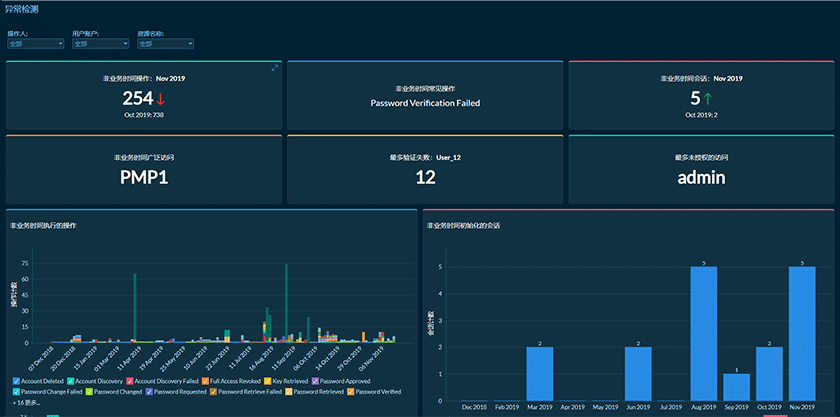840x417 pixels.
Task: Toggle Password Verified legend checkbox
Action: point(351,392)
